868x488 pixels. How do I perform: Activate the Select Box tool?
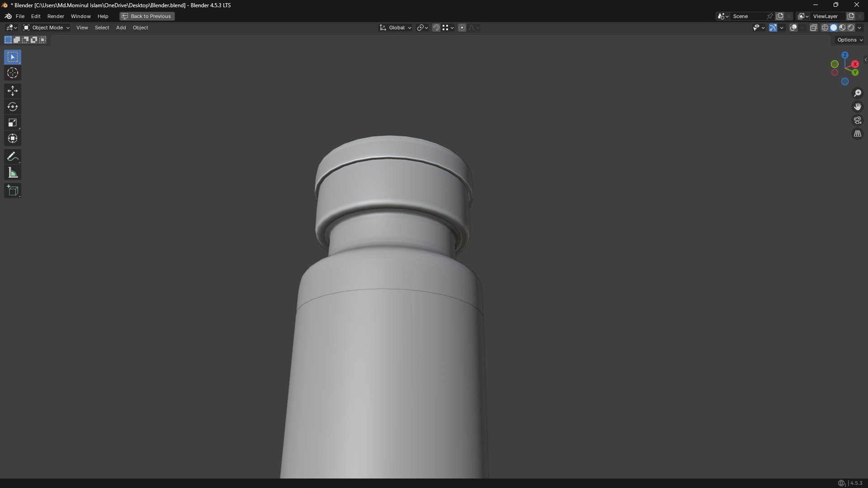13,57
